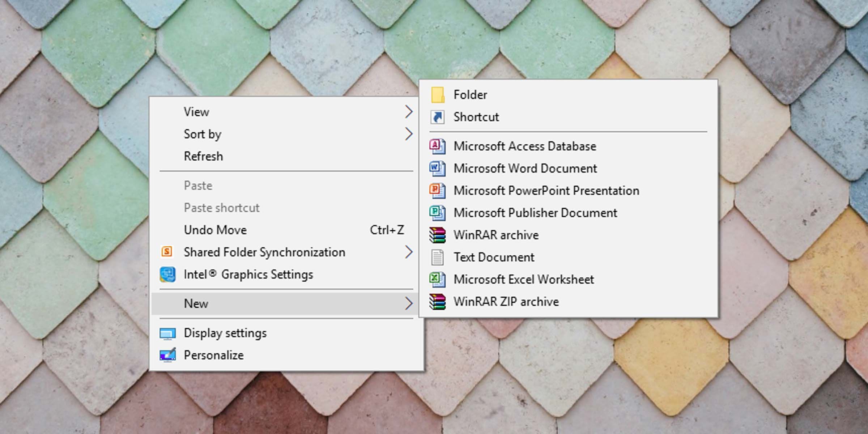Expand Shared Folder Synchronization submenu arrow
Image resolution: width=868 pixels, height=434 pixels.
pos(409,252)
